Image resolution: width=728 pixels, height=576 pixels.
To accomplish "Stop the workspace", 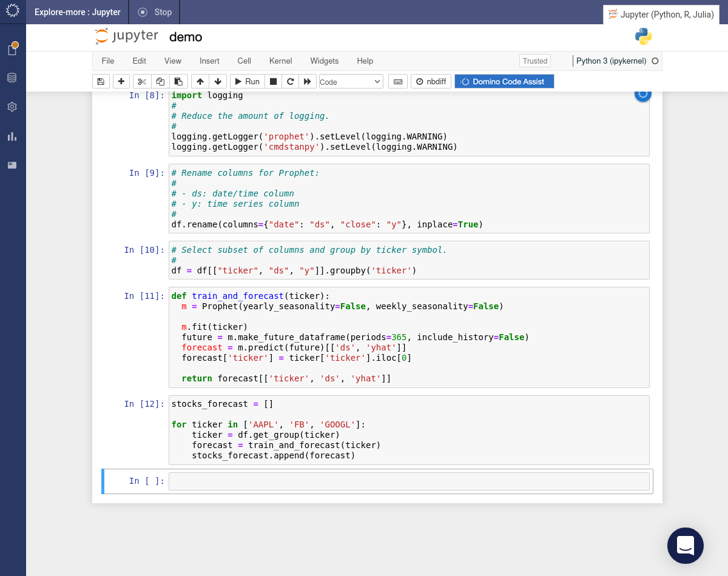I will point(155,12).
